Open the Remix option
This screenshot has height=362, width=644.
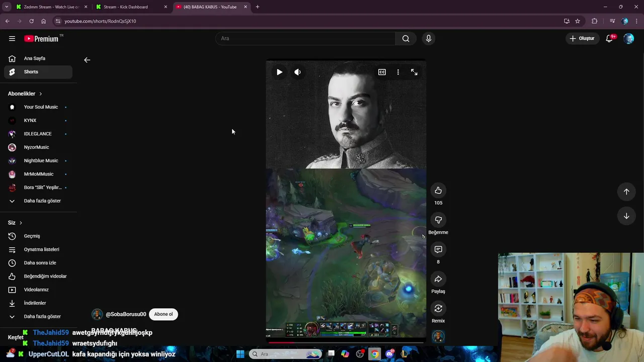point(438,308)
